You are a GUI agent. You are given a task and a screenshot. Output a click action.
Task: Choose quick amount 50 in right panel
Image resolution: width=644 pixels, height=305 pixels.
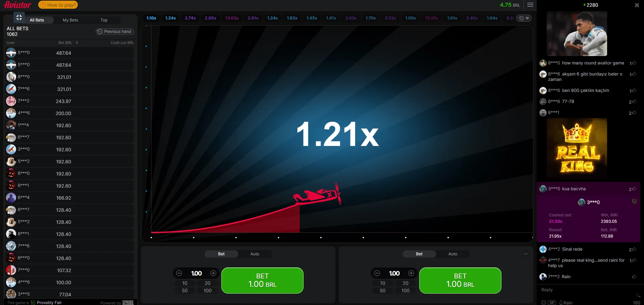(383, 291)
